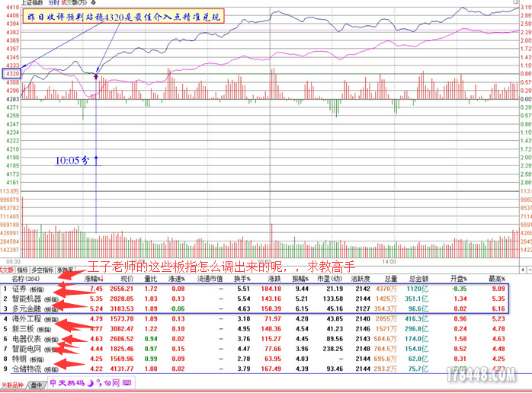Image resolution: width=532 pixels, height=393 pixels.
Task: Click the price 2820.85 for 智能机器
Action: coord(121,299)
